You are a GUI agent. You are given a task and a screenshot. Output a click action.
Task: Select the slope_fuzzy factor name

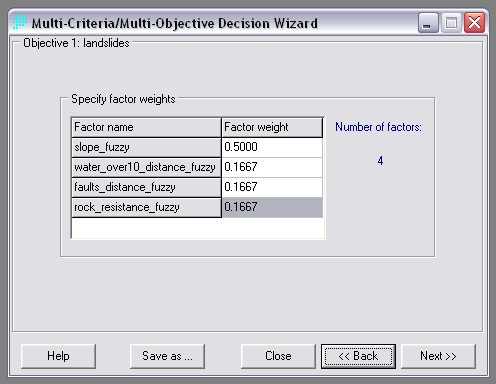click(x=146, y=147)
